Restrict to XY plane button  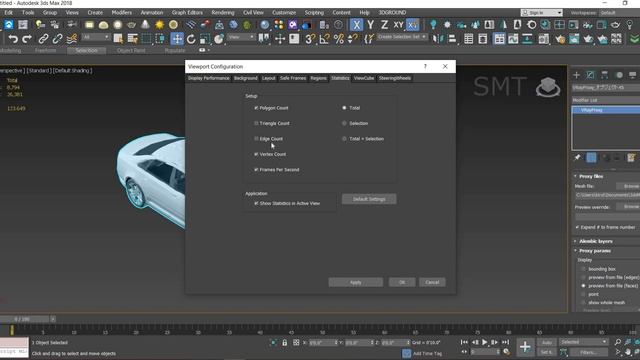click(398, 25)
